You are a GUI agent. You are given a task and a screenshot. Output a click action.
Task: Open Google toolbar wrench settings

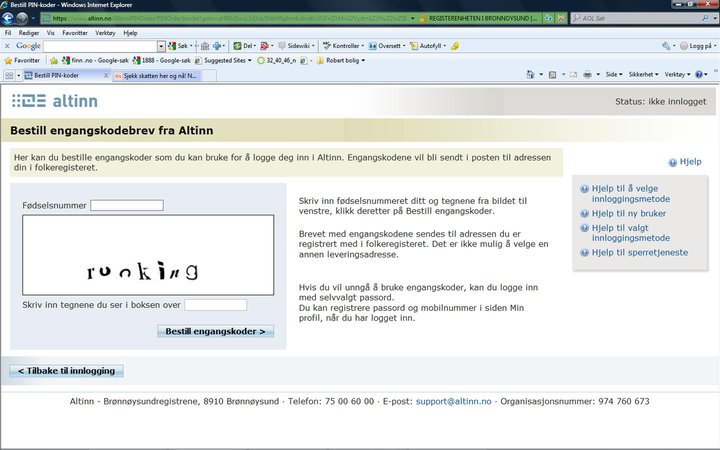(x=666, y=46)
